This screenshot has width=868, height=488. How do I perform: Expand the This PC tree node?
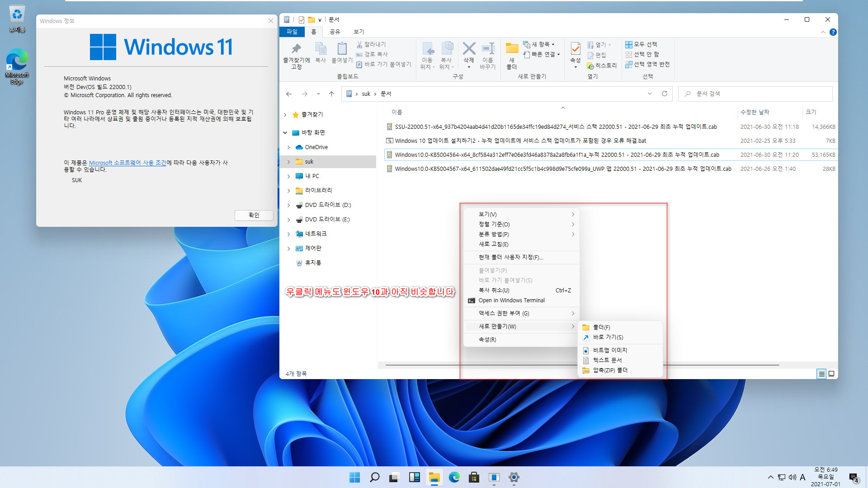289,176
